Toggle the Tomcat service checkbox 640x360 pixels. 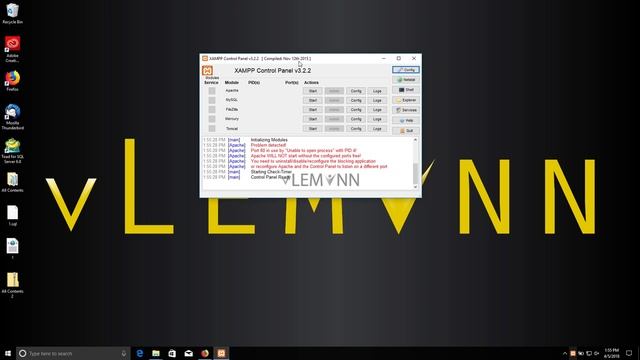[212, 129]
